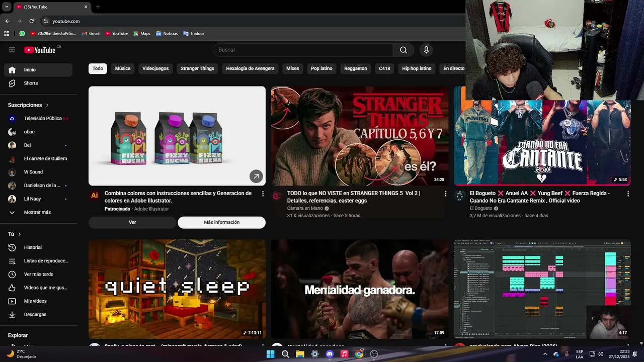Image resolution: width=644 pixels, height=362 pixels.
Task: Select the Todo filter chip
Action: (x=98, y=68)
